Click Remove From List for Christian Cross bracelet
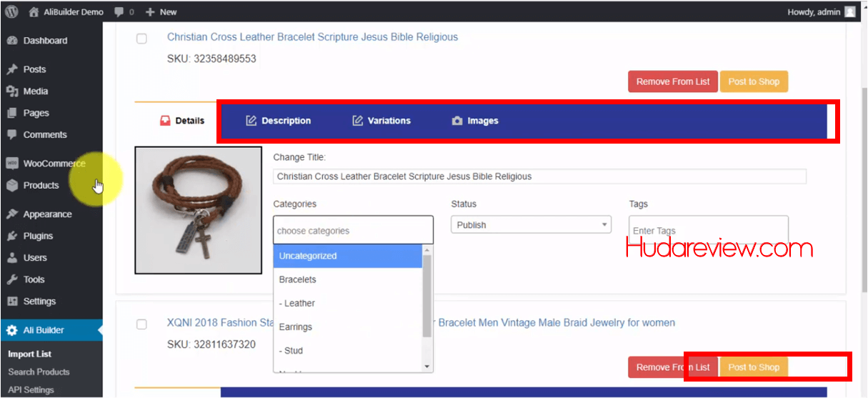868x398 pixels. pyautogui.click(x=673, y=81)
